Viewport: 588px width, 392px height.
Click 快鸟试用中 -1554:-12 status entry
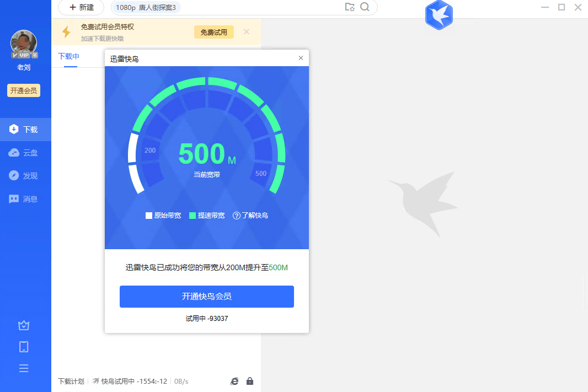coord(130,382)
